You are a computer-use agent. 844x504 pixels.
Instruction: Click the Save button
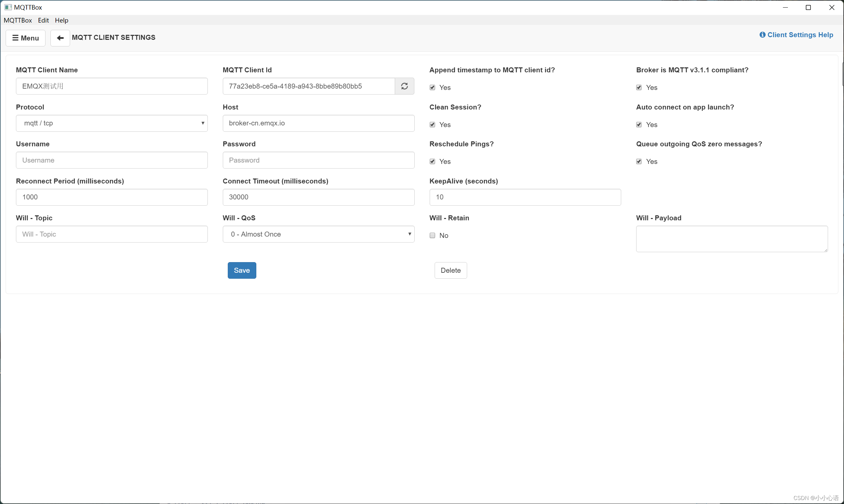(x=242, y=270)
